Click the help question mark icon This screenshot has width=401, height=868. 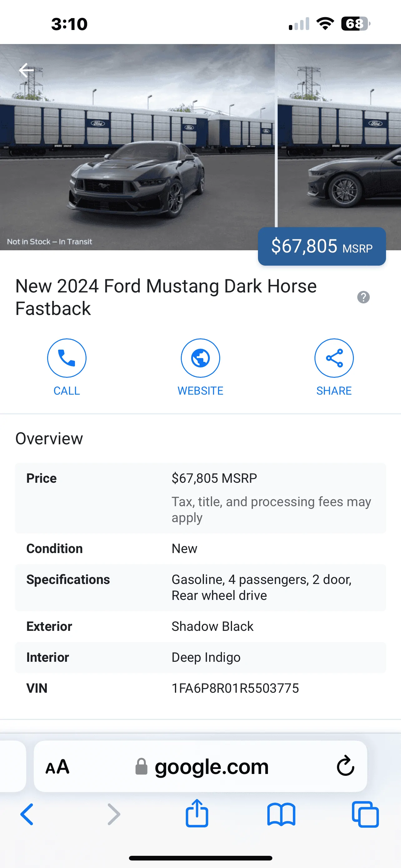coord(363,297)
